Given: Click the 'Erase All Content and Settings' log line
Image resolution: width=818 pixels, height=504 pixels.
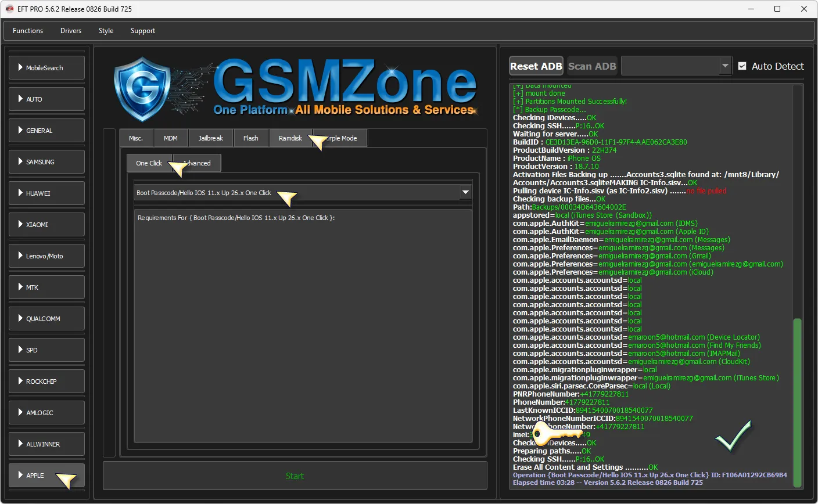Looking at the screenshot, I should click(586, 467).
